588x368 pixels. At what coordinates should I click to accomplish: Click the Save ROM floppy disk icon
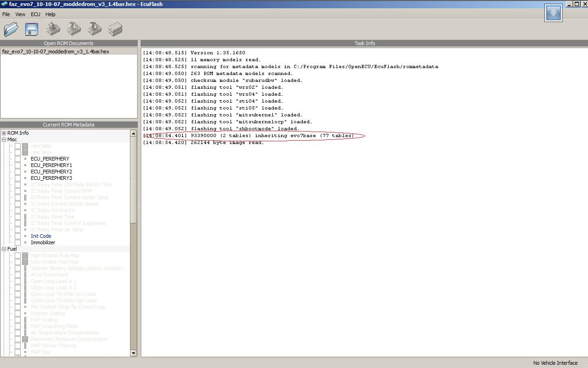(x=31, y=29)
